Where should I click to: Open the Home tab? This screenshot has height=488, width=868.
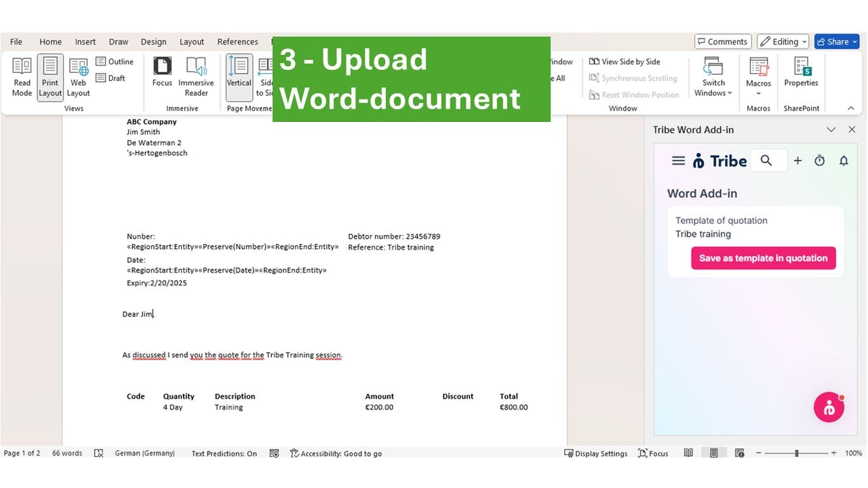[x=50, y=41]
